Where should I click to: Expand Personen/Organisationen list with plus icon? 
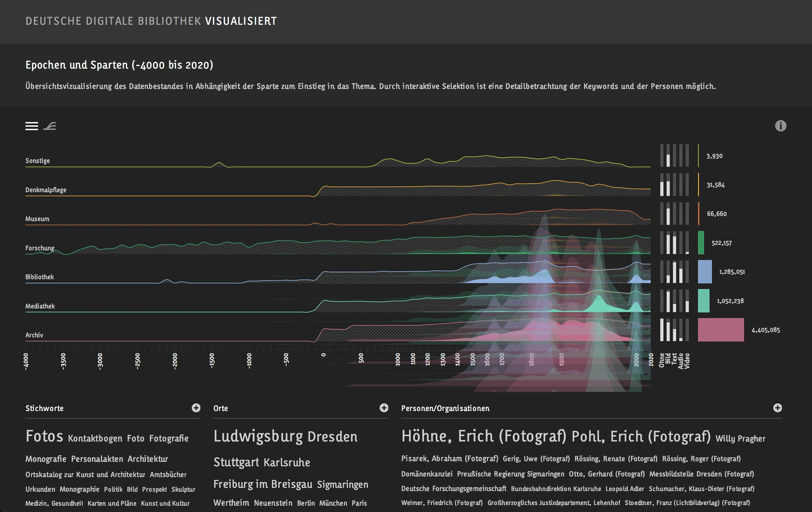click(x=777, y=408)
